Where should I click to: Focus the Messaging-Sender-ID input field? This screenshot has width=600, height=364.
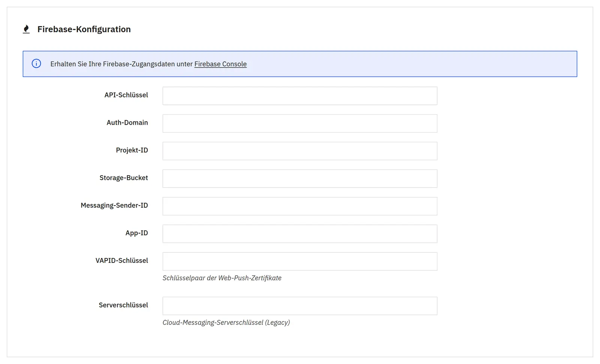(x=300, y=206)
